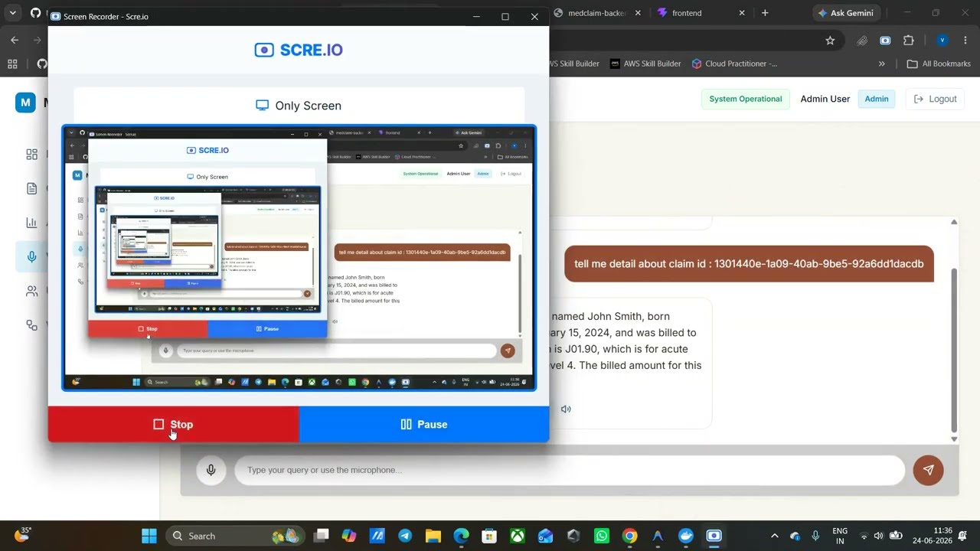Activate the microphone input button
The height and width of the screenshot is (551, 980).
click(211, 470)
